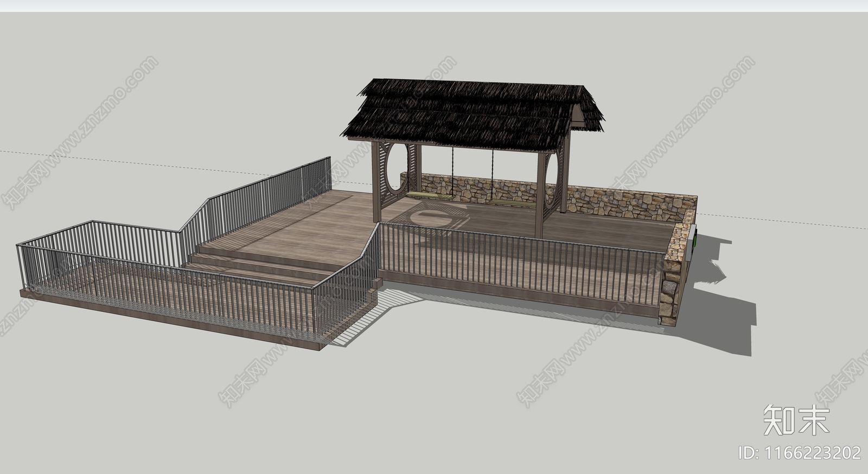Click the left hanging swing seat

coord(432,196)
